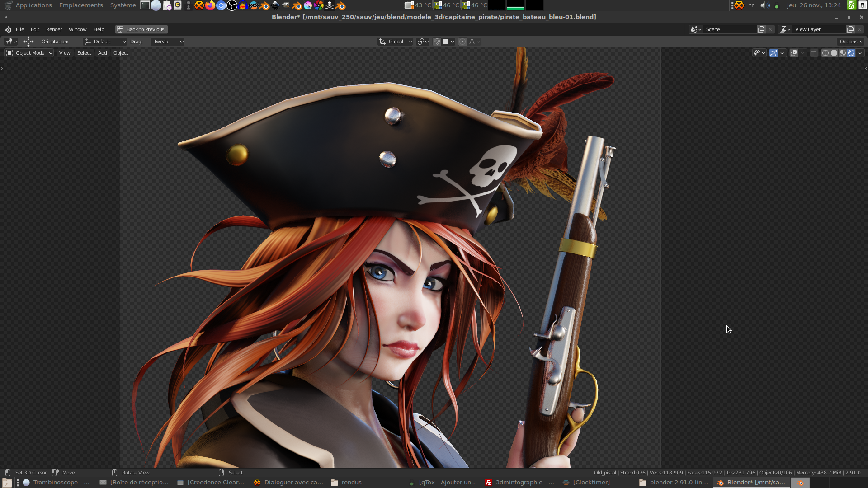Open the Applications system menu

click(33, 5)
